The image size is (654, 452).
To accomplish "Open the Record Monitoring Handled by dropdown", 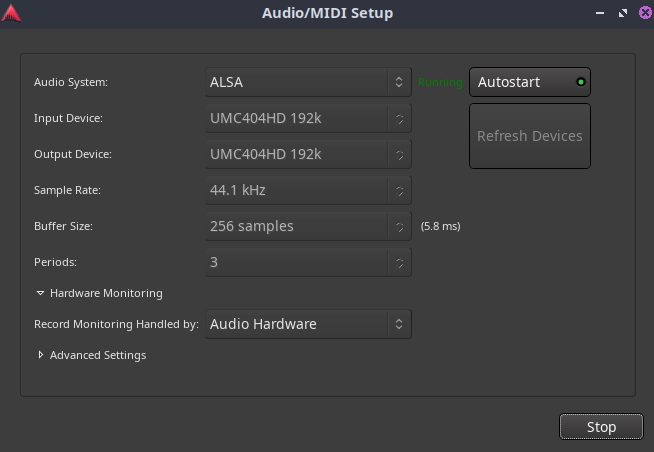I will (x=308, y=324).
